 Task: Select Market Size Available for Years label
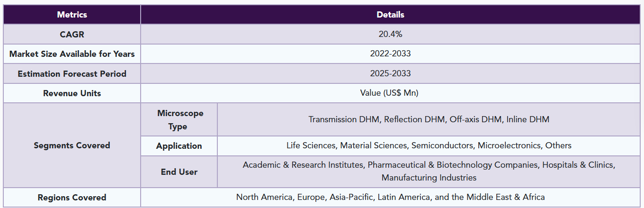click(x=72, y=54)
